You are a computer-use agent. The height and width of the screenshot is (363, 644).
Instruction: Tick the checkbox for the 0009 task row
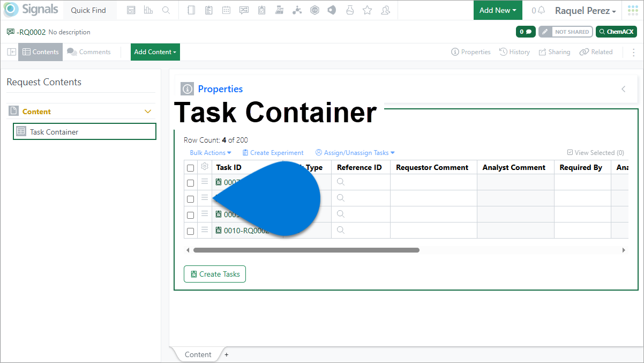[190, 215]
